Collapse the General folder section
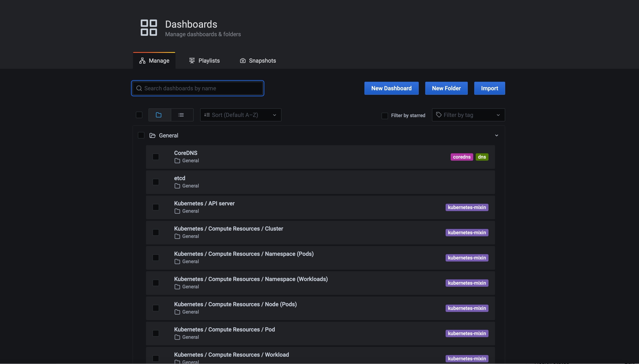This screenshot has height=364, width=639. pos(496,135)
